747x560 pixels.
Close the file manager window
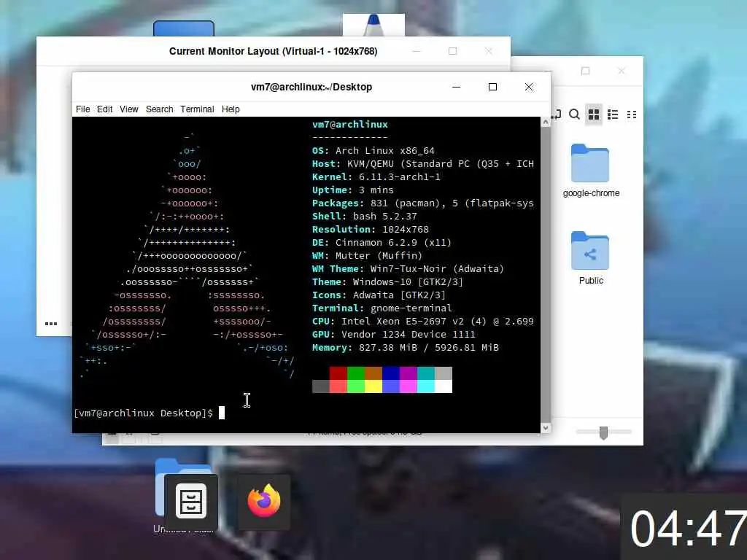click(622, 71)
